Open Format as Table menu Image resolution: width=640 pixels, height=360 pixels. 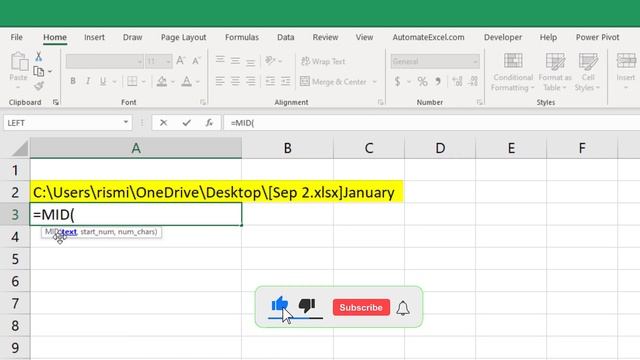(x=555, y=72)
